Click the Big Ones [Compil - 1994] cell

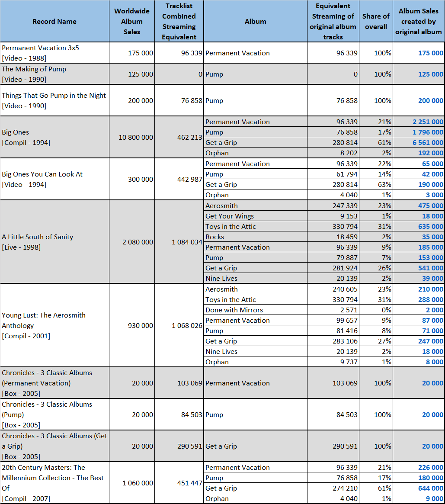click(54, 137)
